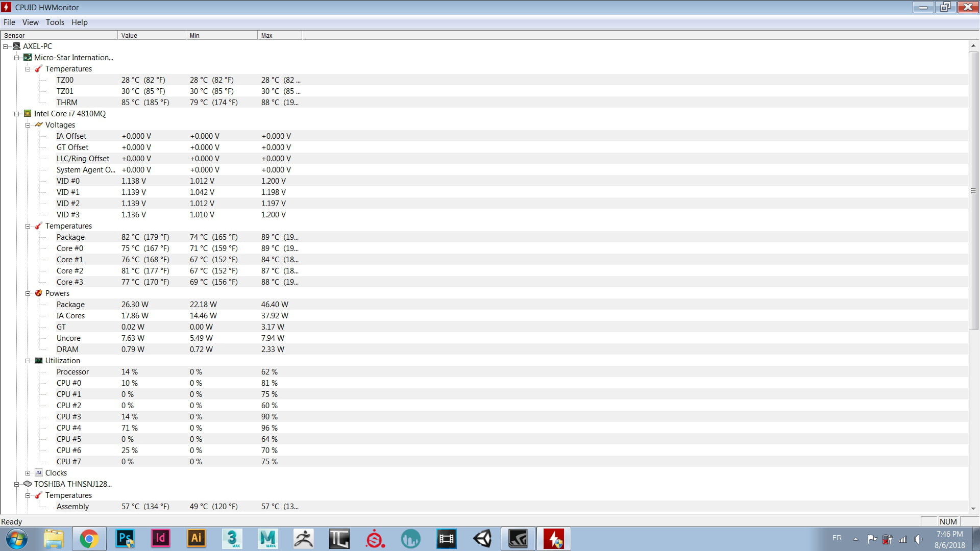
Task: Launch InDesign from the taskbar
Action: point(160,539)
